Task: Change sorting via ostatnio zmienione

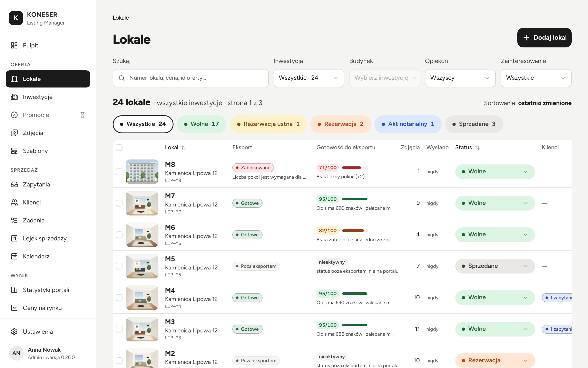Action: 545,103
